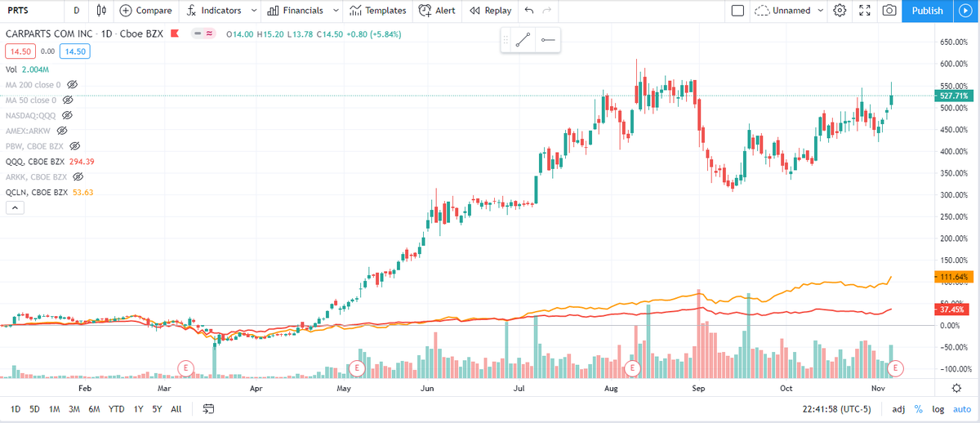Open the go-to-date calendar icon
The image size is (980, 423).
coord(208,408)
